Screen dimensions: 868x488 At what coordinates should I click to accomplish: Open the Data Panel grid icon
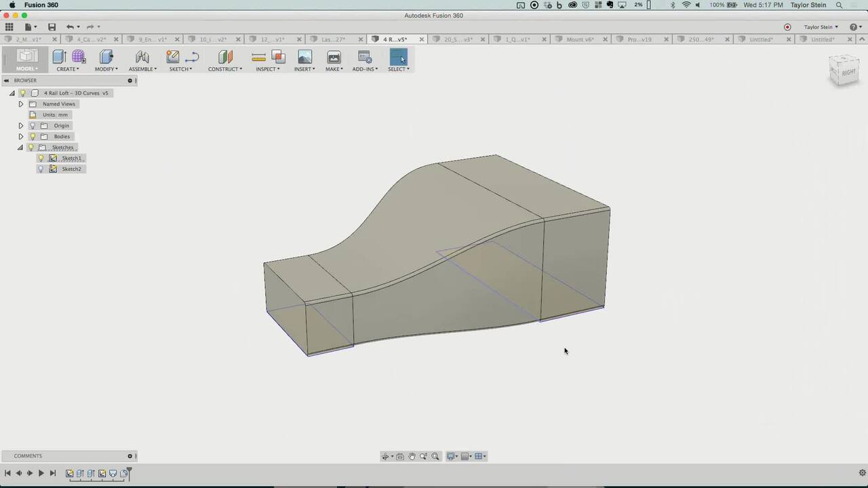point(9,27)
